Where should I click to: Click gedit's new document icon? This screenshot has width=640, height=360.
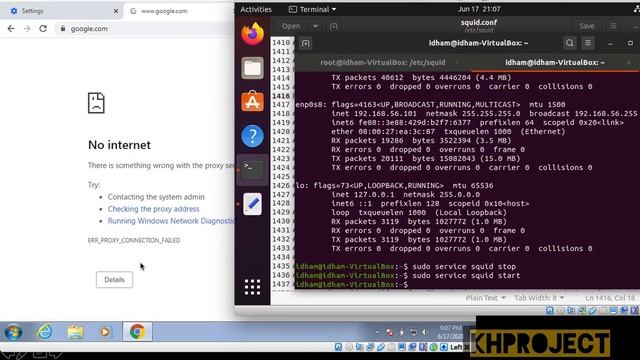[333, 26]
